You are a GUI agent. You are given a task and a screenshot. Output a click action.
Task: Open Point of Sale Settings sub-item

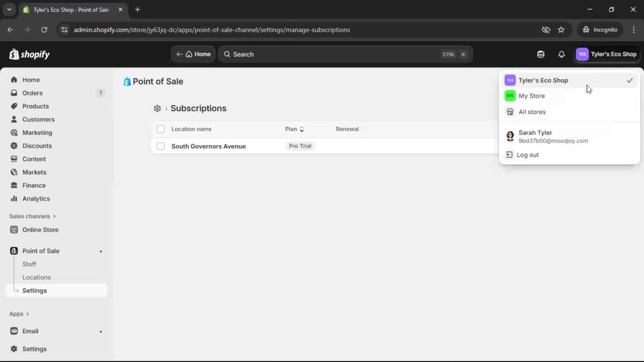tap(57, 291)
